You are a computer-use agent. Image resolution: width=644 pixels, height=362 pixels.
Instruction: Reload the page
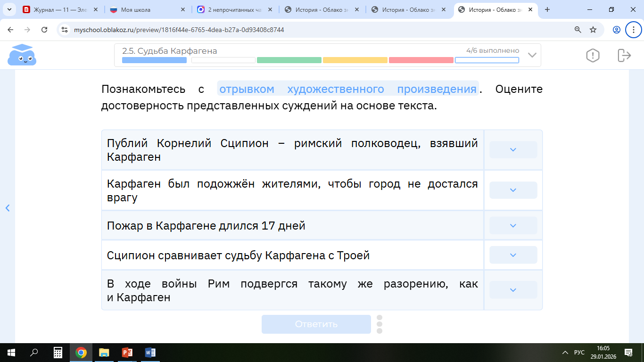tap(44, 30)
